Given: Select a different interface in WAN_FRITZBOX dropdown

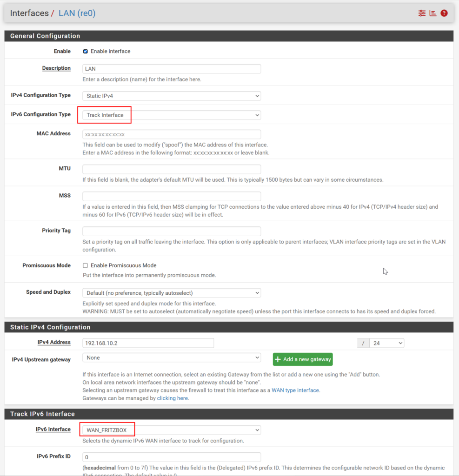Looking at the screenshot, I should point(171,429).
